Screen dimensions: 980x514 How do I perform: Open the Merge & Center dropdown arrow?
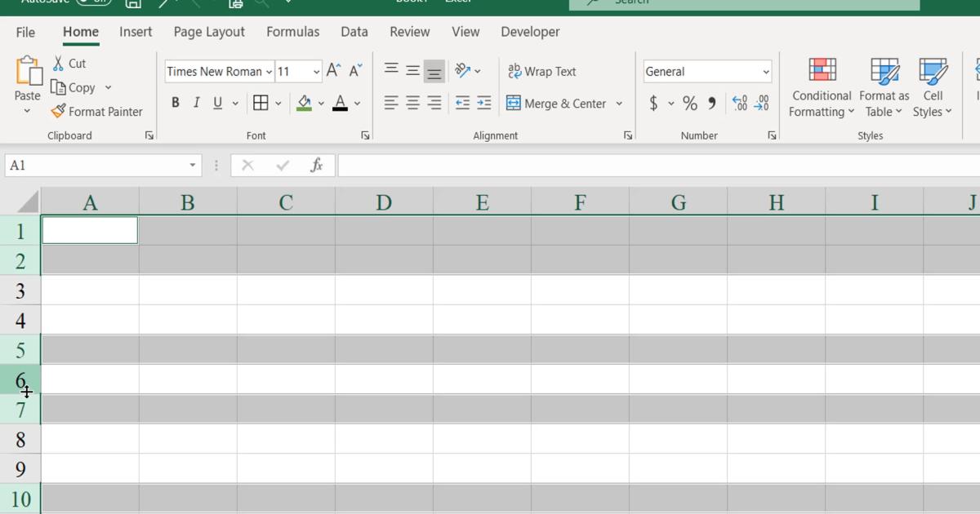click(619, 103)
